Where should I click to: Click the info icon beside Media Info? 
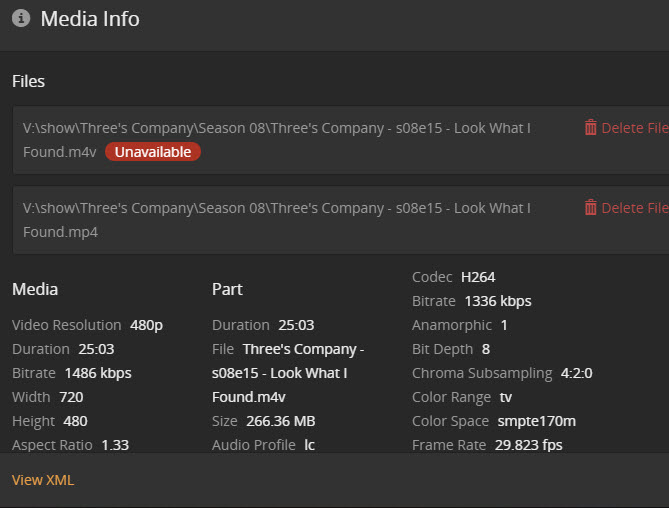[x=20, y=19]
